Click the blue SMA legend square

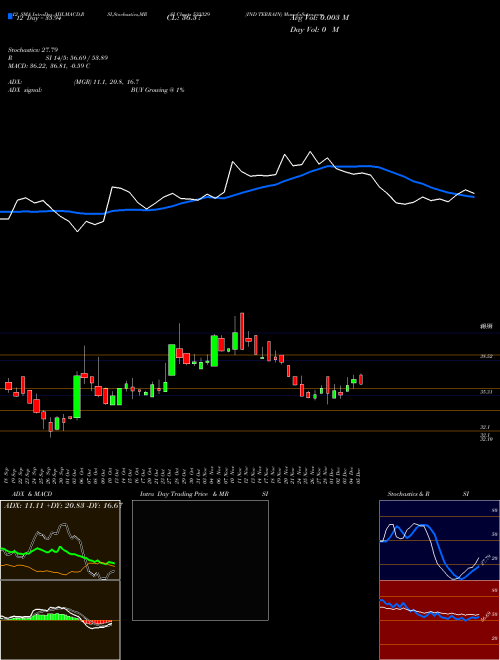(x=11, y=17)
